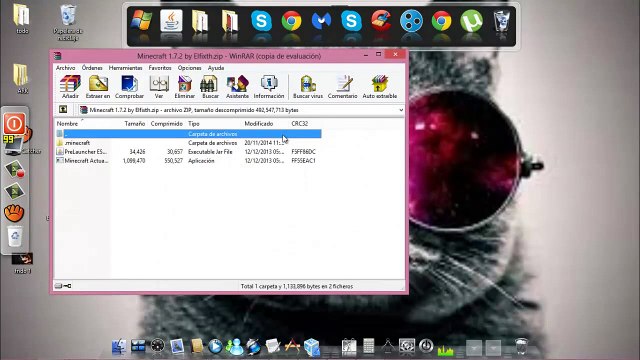Viewport: 640px width, 360px height.
Task: Open first Skype icon in top dock
Action: click(x=261, y=20)
